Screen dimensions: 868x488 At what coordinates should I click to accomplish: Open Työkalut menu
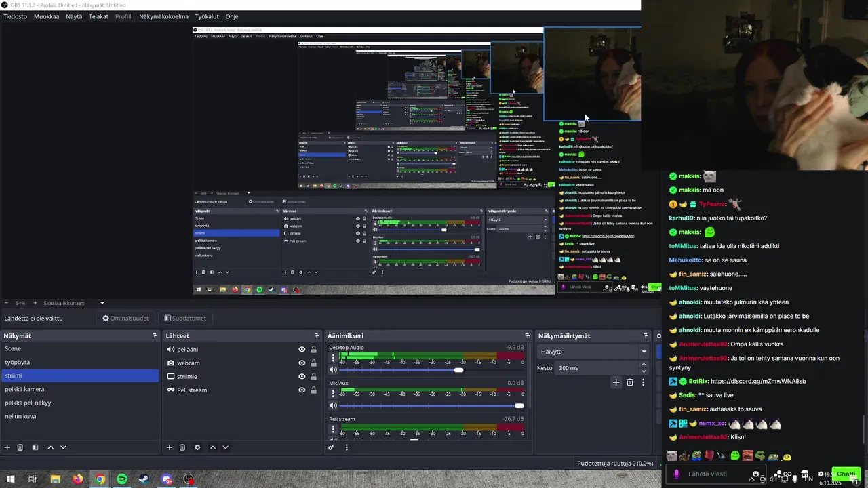(x=207, y=16)
